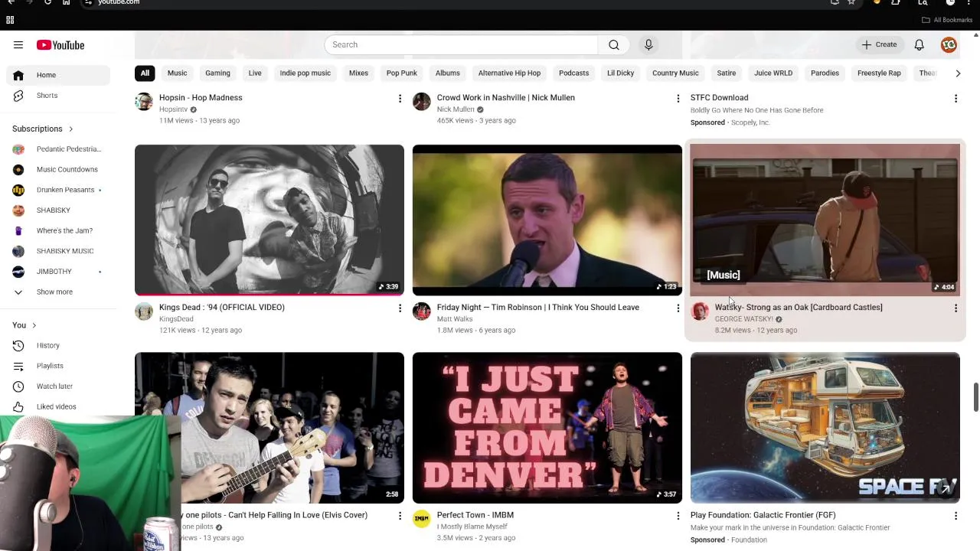Open Playlists in the sidebar
Image resolution: width=980 pixels, height=551 pixels.
(x=58, y=366)
